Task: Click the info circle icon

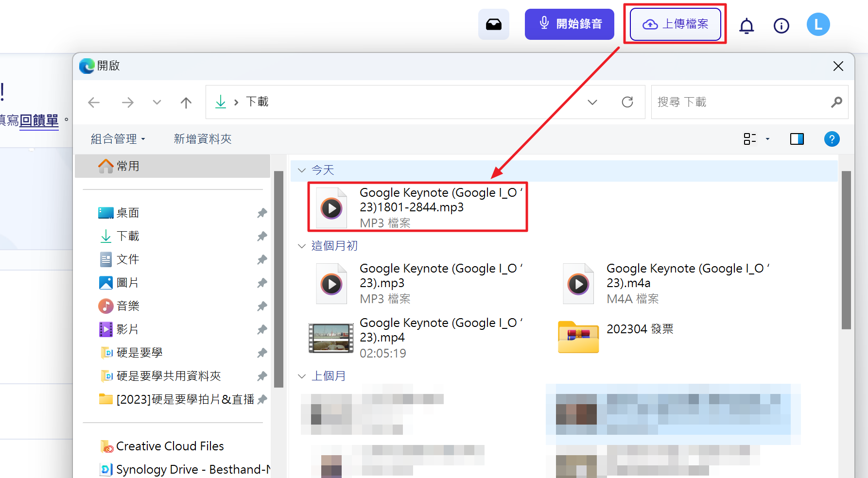Action: point(781,25)
